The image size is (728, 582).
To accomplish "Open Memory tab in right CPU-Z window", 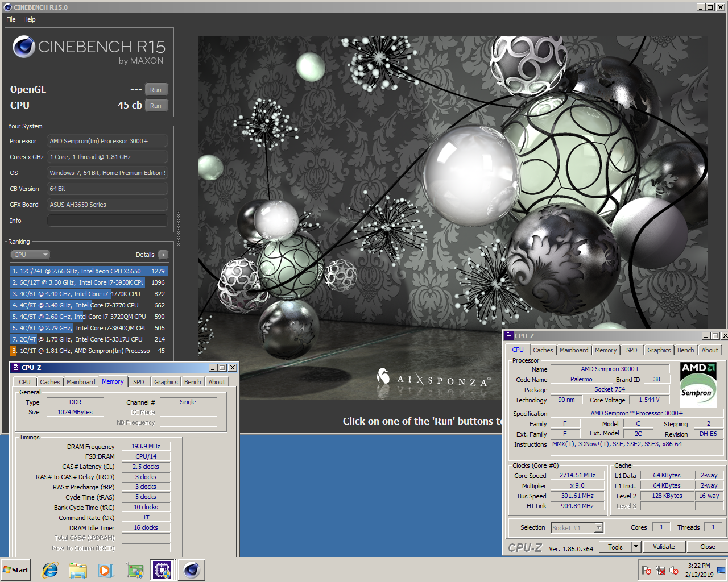I will pyautogui.click(x=606, y=350).
